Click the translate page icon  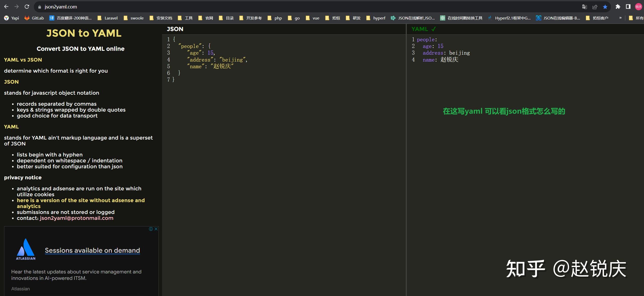tap(584, 7)
